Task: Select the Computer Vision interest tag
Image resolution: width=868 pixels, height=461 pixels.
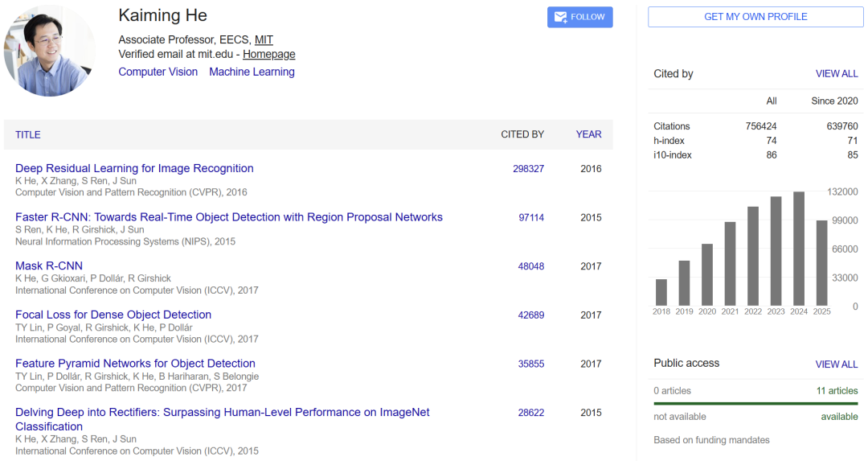Action: 158,72
